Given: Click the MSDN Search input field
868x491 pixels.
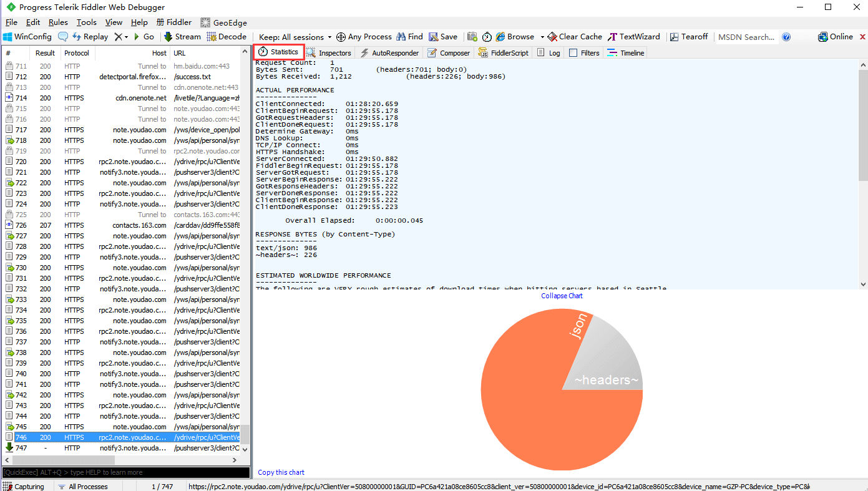Looking at the screenshot, I should [x=746, y=37].
